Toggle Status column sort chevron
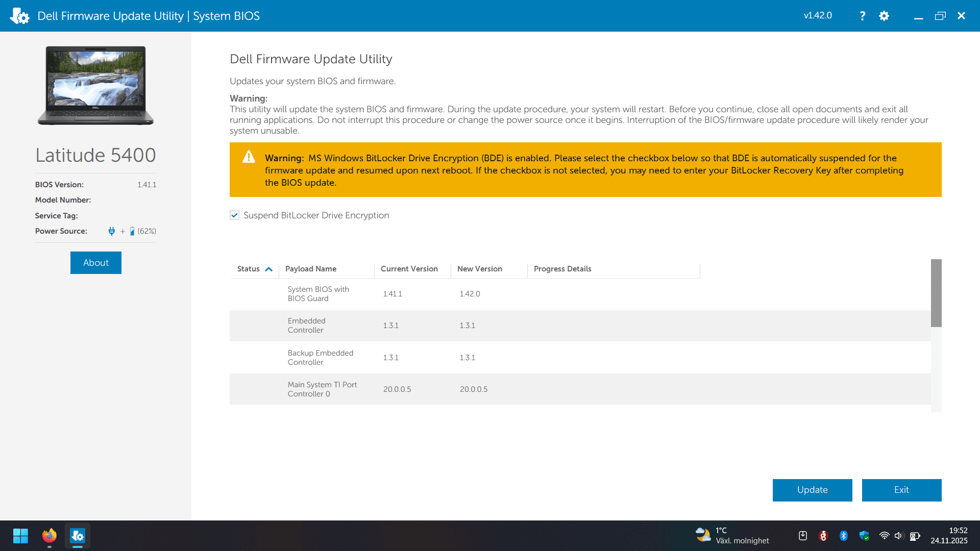The image size is (980, 551). pyautogui.click(x=269, y=269)
